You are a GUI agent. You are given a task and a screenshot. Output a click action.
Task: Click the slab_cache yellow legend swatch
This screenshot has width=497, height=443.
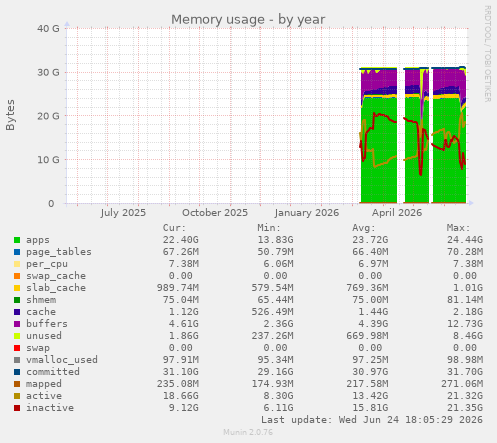(17, 288)
